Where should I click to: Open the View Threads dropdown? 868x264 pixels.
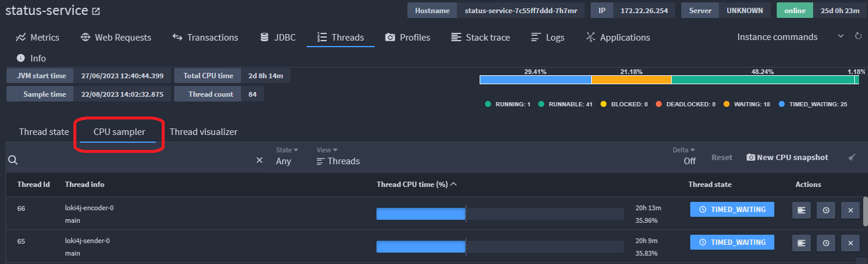(x=338, y=156)
